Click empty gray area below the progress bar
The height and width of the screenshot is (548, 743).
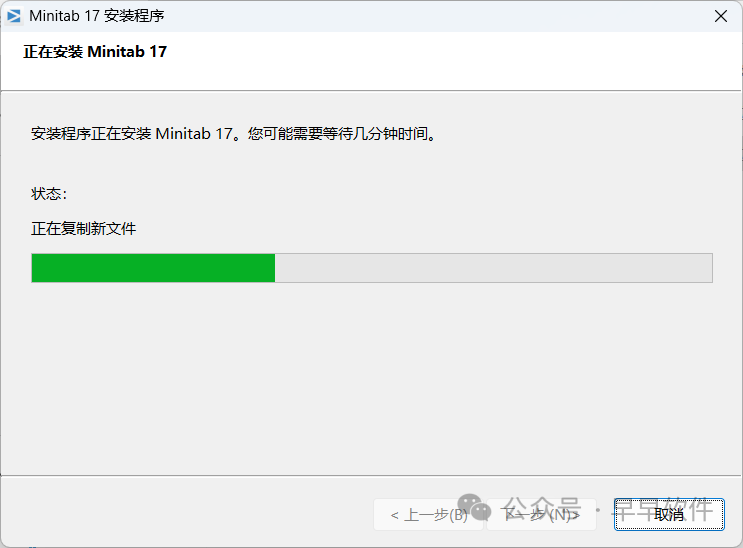tap(372, 379)
